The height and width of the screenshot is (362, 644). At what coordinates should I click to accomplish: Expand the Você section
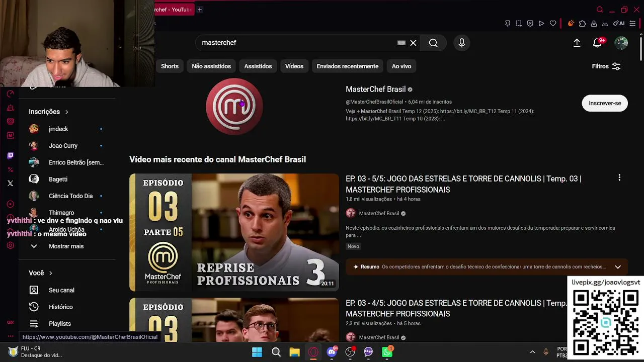tap(41, 273)
